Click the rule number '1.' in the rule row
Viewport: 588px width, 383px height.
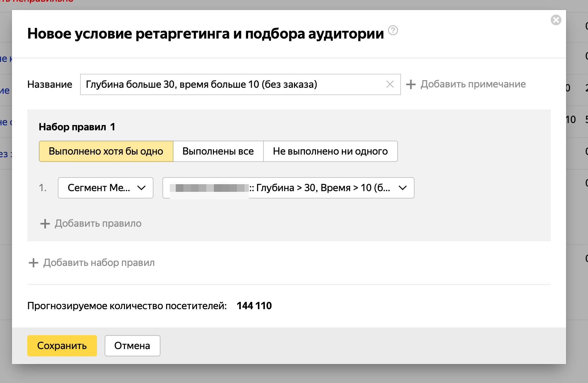pos(43,188)
